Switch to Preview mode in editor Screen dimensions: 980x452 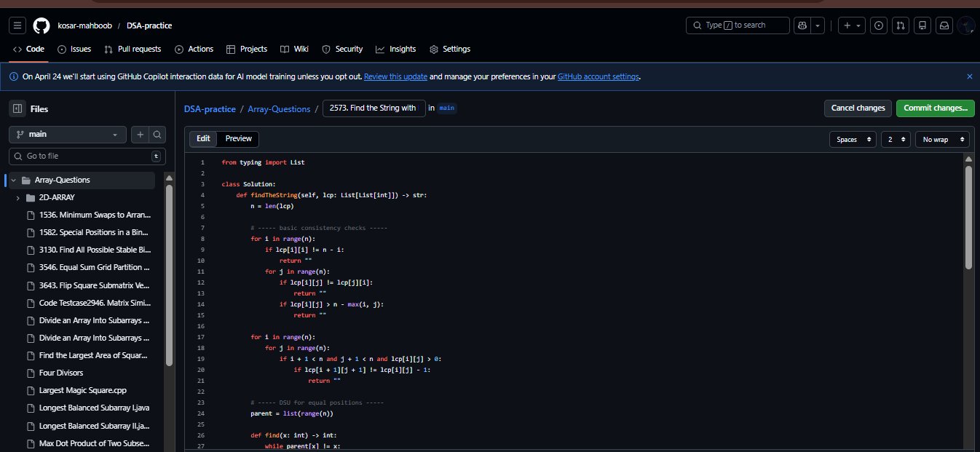click(x=238, y=139)
